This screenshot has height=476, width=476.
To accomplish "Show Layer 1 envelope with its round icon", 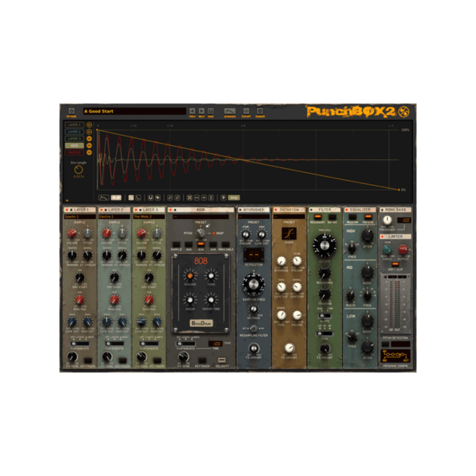I will coord(89,125).
